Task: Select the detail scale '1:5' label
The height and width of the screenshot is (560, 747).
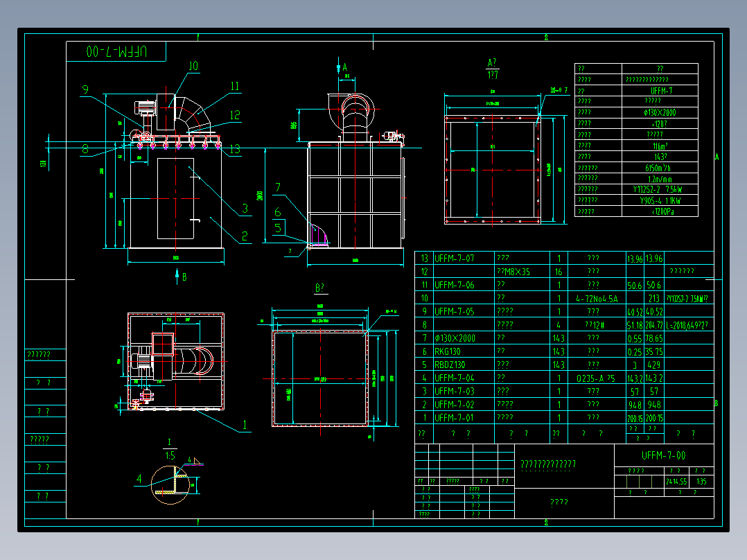Action: coord(170,455)
